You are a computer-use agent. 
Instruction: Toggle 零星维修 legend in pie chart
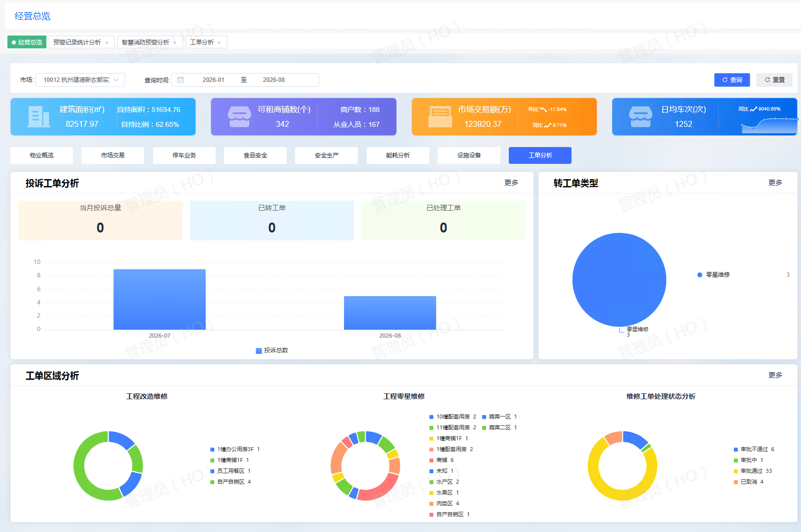point(714,275)
